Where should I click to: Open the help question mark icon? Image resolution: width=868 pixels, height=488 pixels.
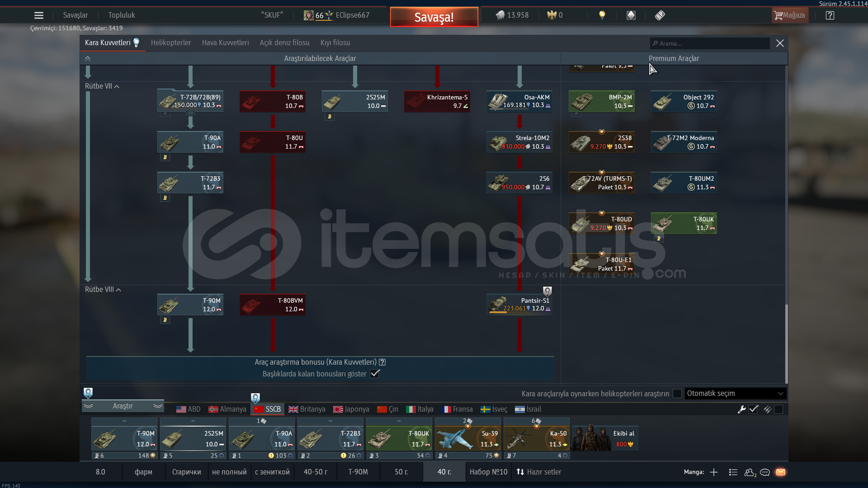click(x=830, y=15)
